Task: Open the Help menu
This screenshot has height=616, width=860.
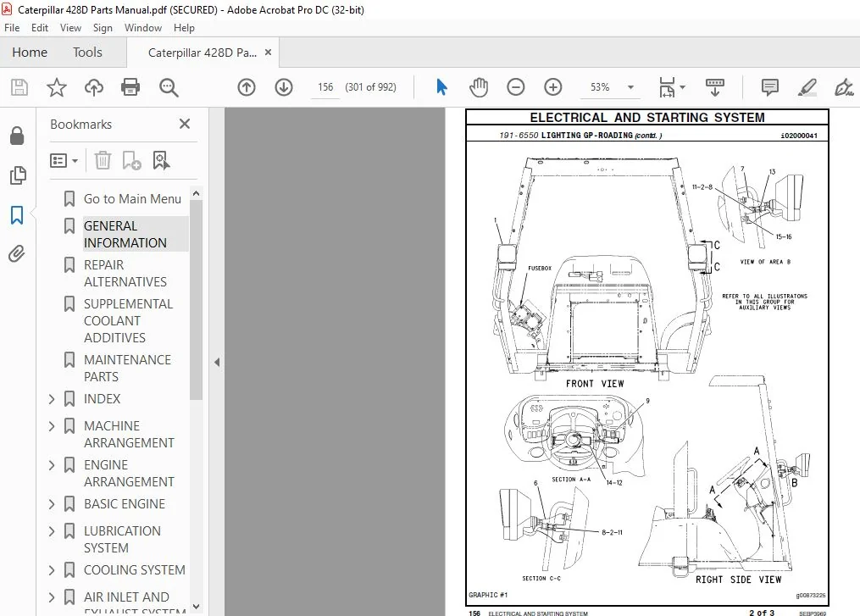Action: click(x=184, y=27)
